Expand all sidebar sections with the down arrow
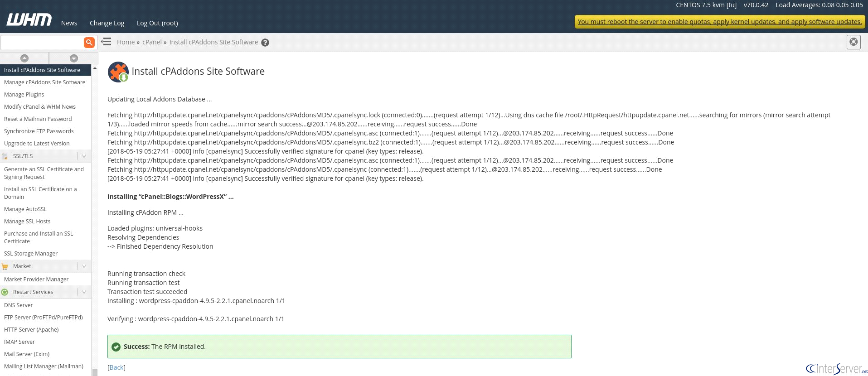868x376 pixels. [x=74, y=58]
